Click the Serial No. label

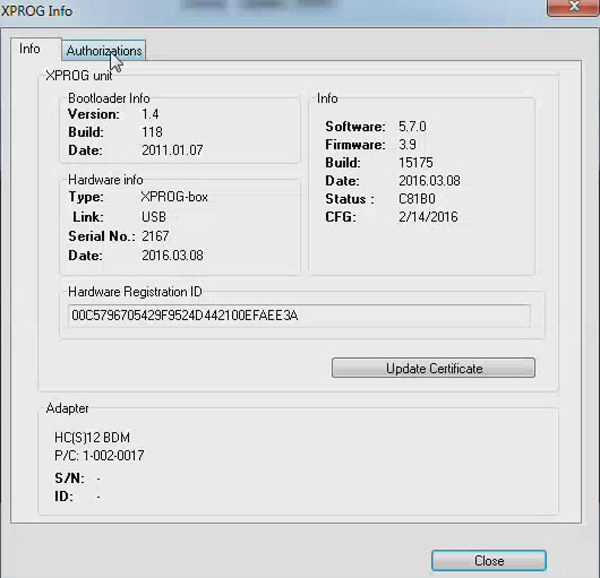(x=101, y=236)
